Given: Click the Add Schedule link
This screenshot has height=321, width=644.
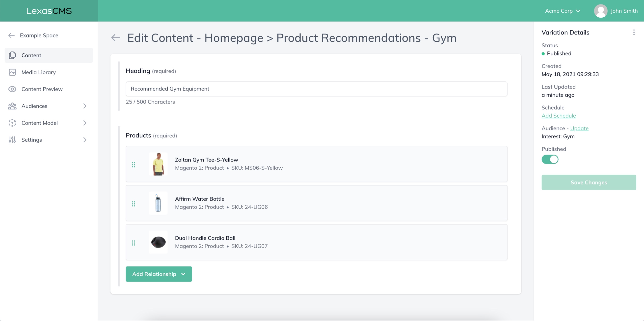Looking at the screenshot, I should pos(559,116).
